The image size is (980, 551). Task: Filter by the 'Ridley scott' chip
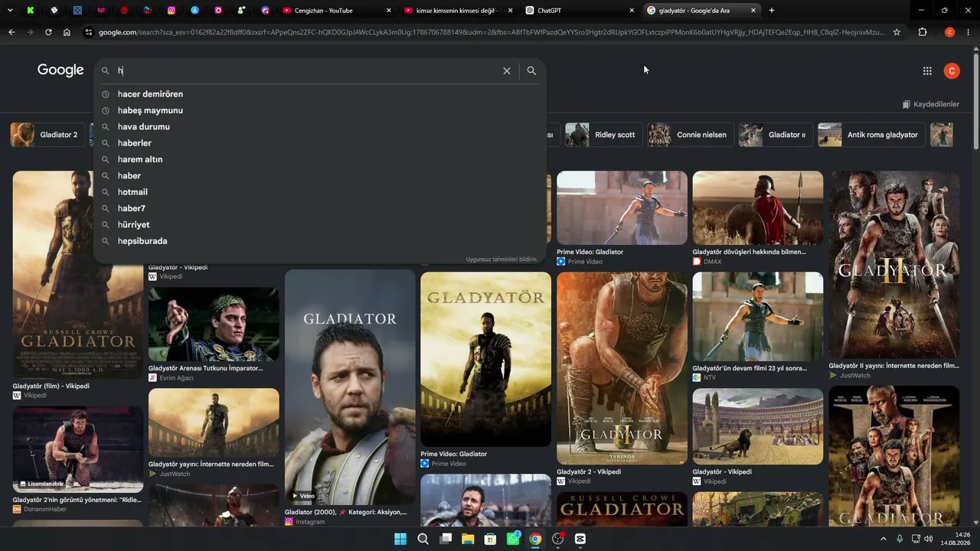(x=603, y=135)
